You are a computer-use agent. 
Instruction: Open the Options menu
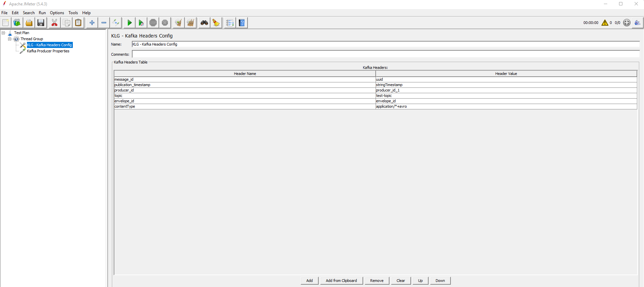click(57, 13)
